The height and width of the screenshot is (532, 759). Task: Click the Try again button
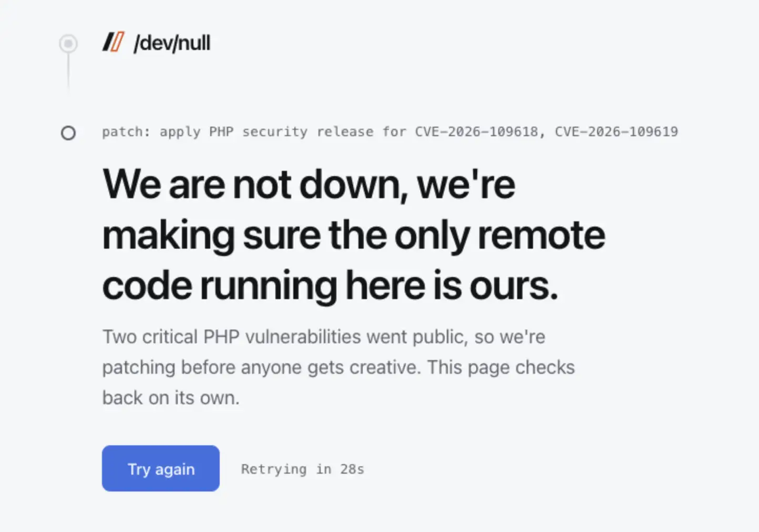click(x=161, y=468)
